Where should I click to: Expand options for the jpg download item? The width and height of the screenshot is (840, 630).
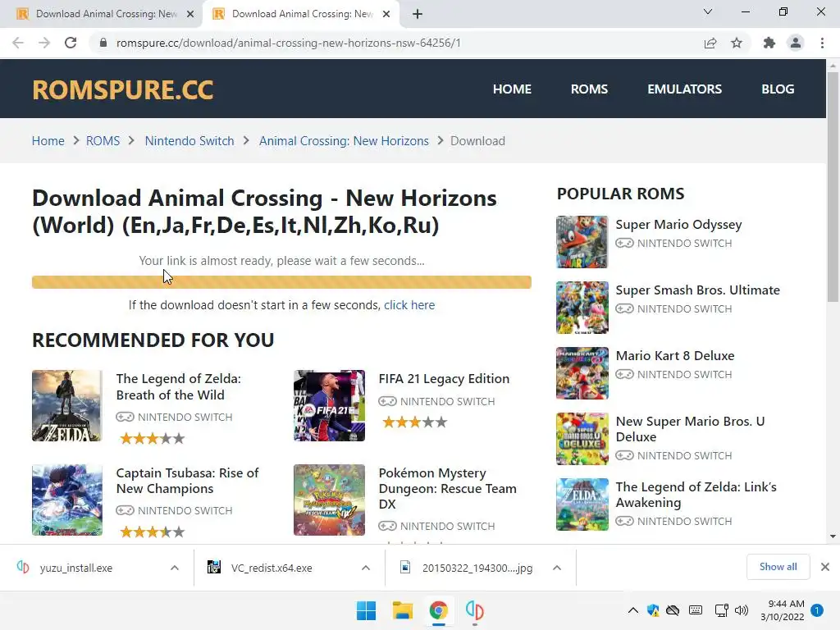pos(557,568)
